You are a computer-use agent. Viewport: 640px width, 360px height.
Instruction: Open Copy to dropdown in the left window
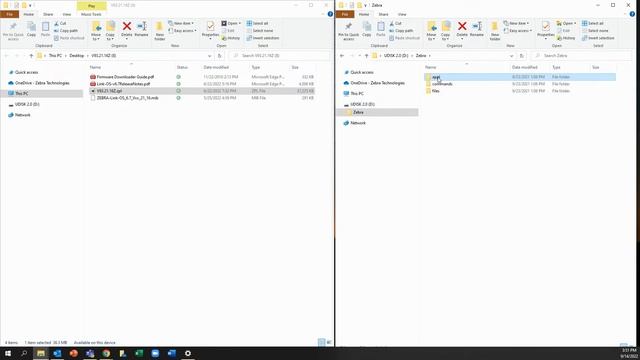(x=110, y=31)
